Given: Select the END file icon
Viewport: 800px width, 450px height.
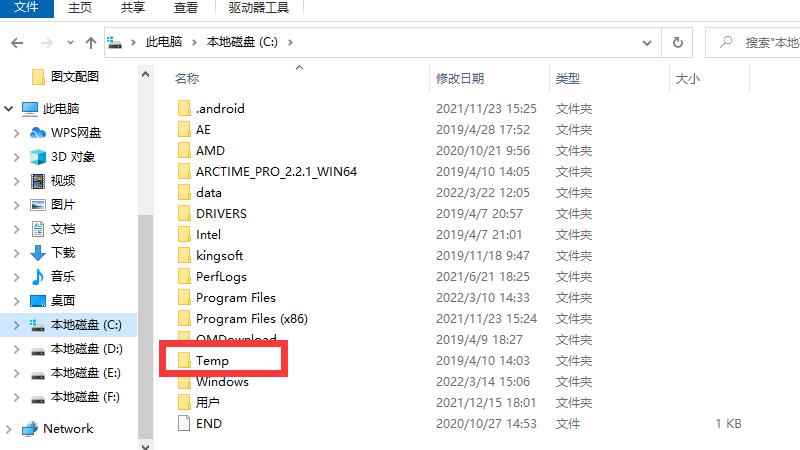Looking at the screenshot, I should point(184,423).
